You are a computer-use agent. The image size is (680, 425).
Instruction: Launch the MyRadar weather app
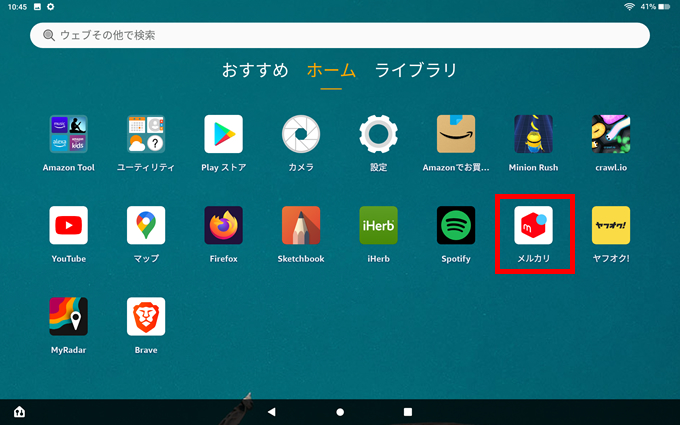coord(69,317)
